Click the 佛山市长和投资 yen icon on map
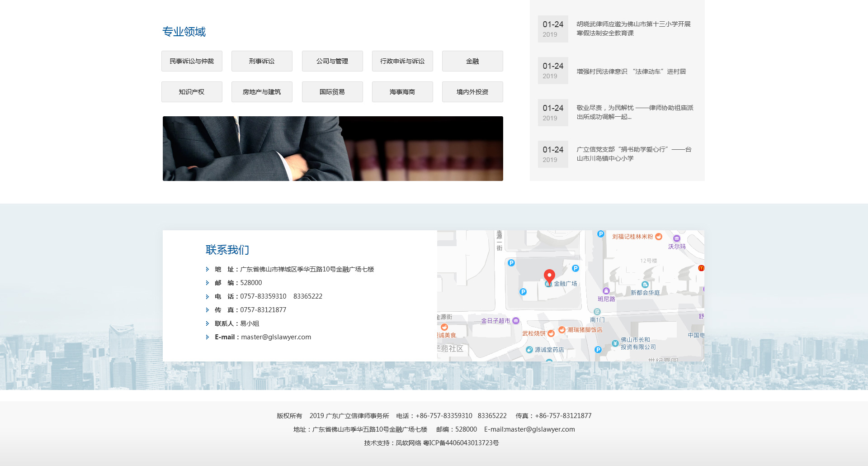This screenshot has height=466, width=868. click(615, 343)
